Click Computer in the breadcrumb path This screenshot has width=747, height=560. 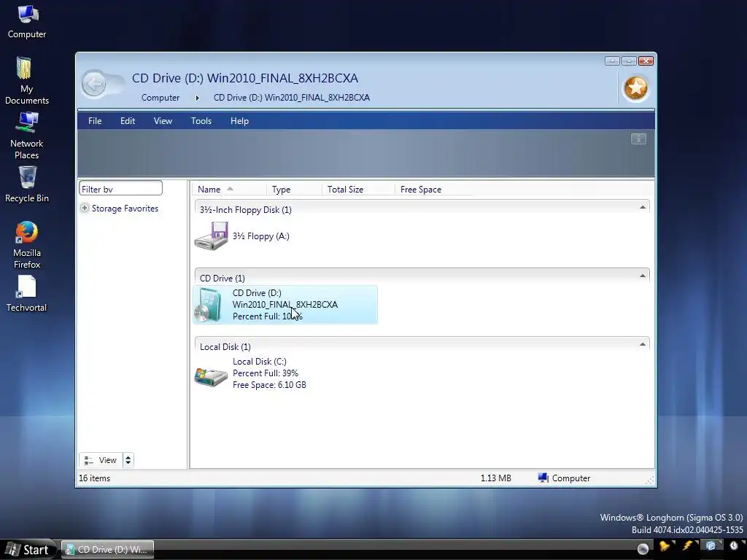pos(160,98)
